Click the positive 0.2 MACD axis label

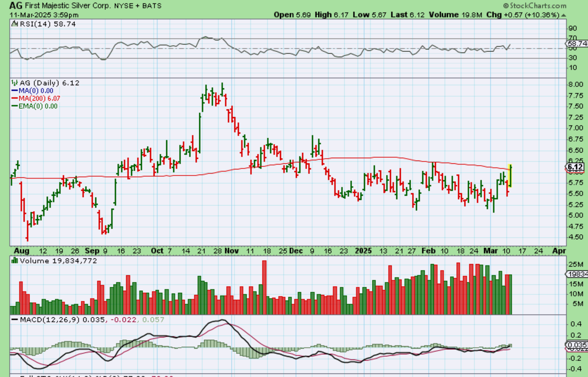[576, 336]
